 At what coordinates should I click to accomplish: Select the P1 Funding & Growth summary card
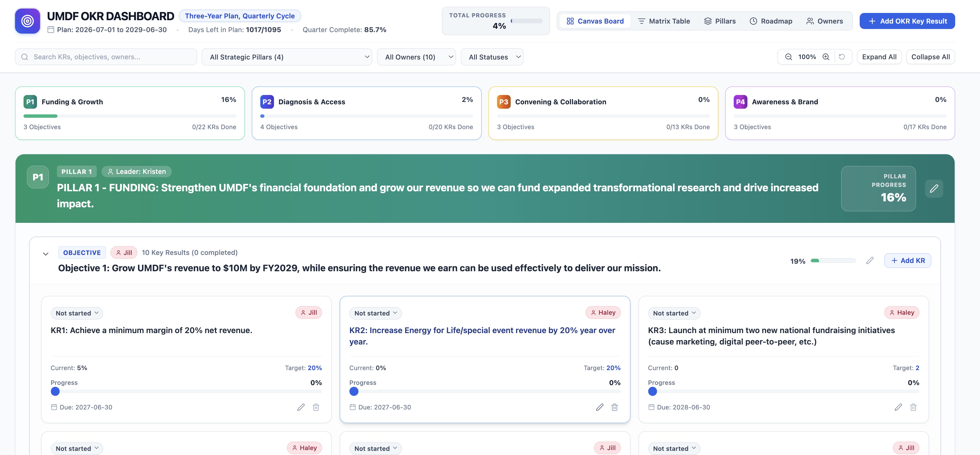(130, 113)
